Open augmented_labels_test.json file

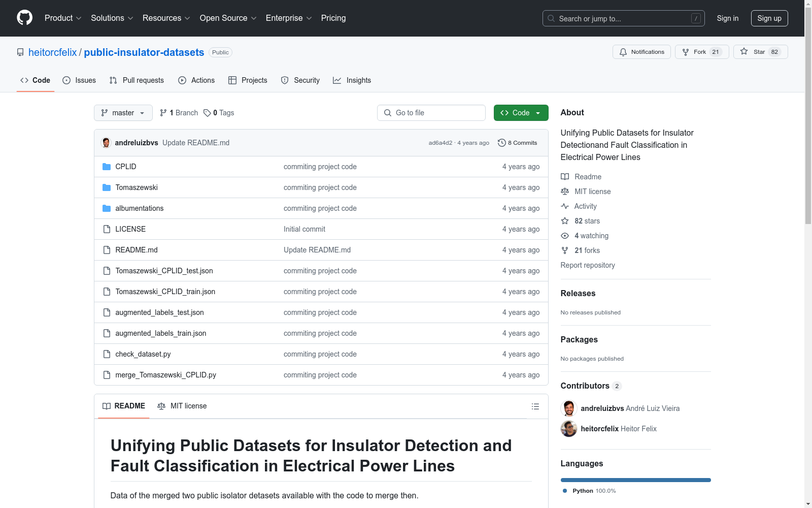click(159, 312)
